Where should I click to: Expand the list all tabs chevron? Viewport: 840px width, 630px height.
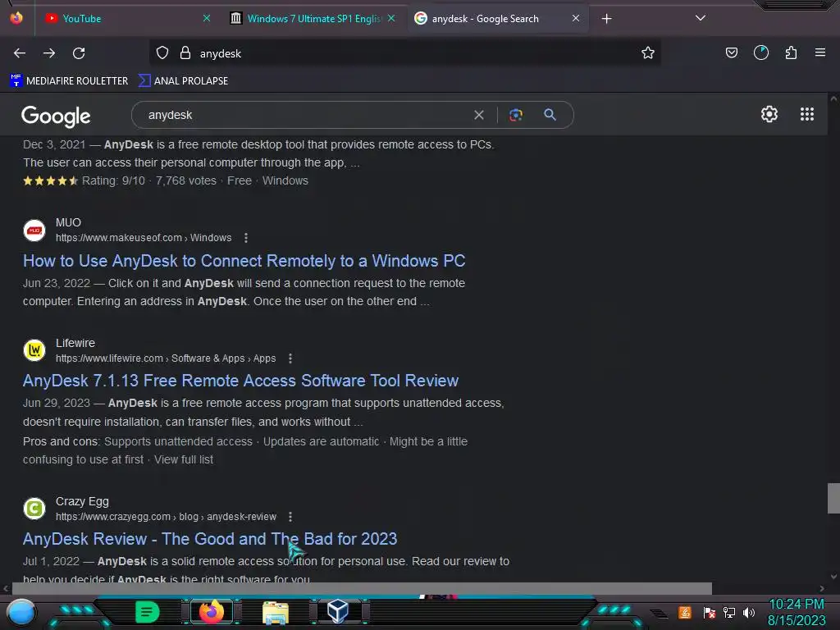click(x=701, y=18)
